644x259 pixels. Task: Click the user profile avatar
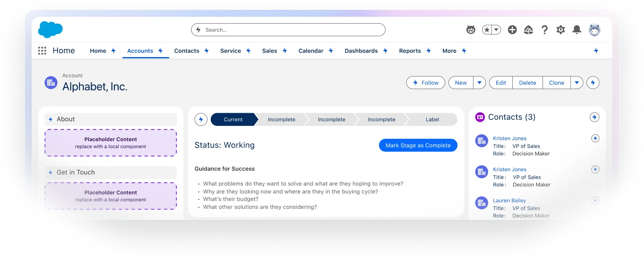pyautogui.click(x=594, y=30)
